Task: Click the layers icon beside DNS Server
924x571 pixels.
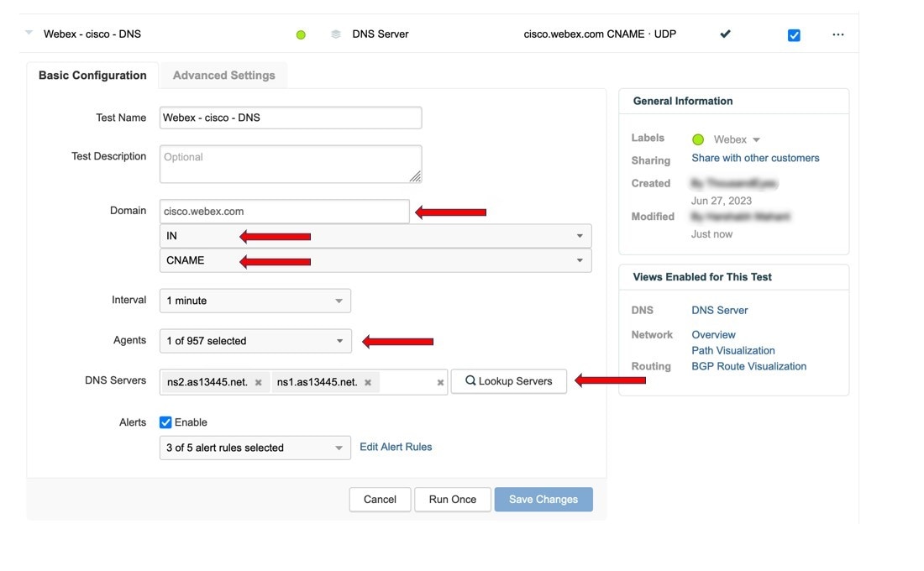Action: (336, 34)
